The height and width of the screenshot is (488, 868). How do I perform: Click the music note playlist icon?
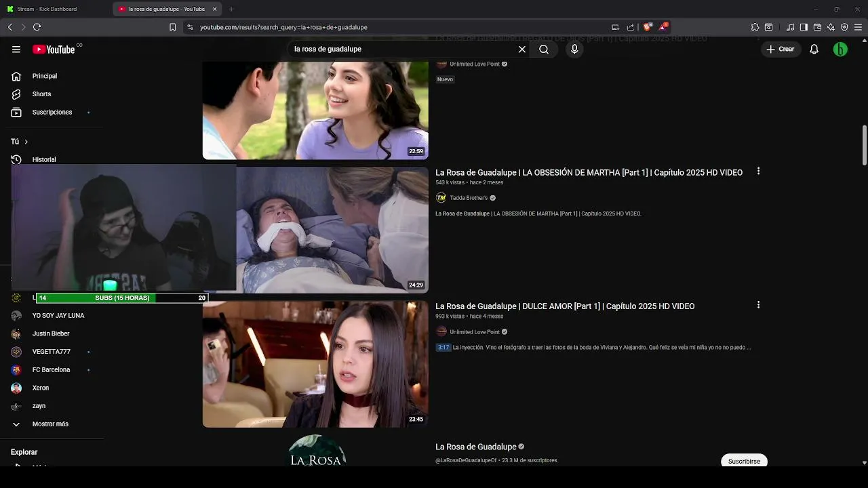click(x=790, y=27)
